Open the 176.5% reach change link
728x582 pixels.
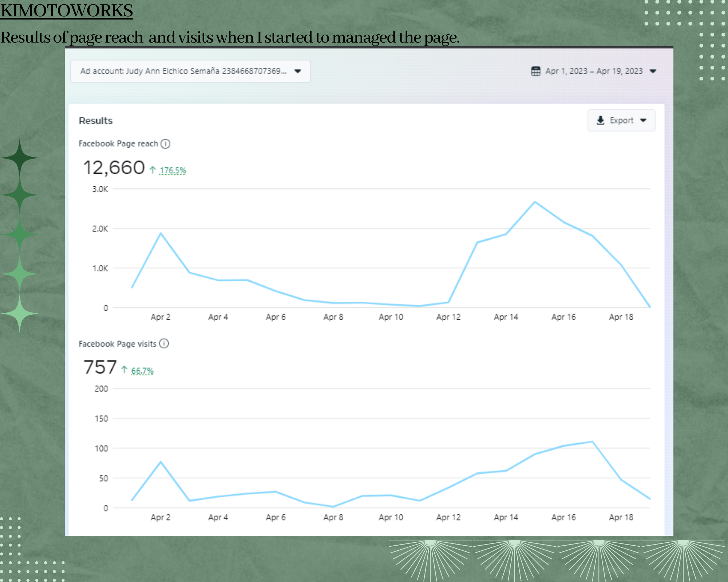(x=173, y=170)
